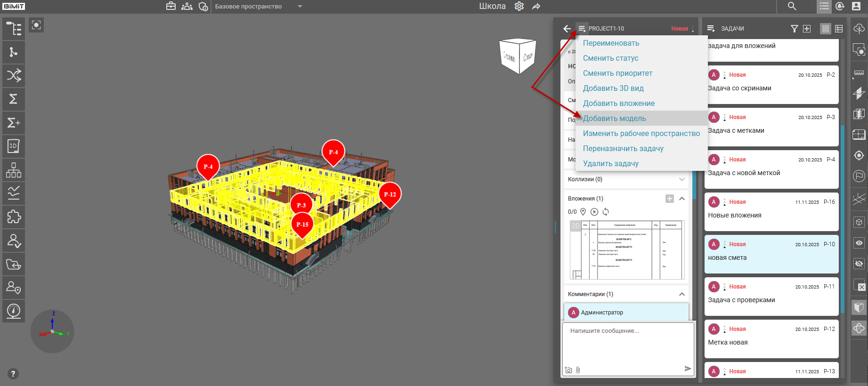This screenshot has height=386, width=868.
Task: Choose Удалить задачу from the menu
Action: [x=610, y=164]
